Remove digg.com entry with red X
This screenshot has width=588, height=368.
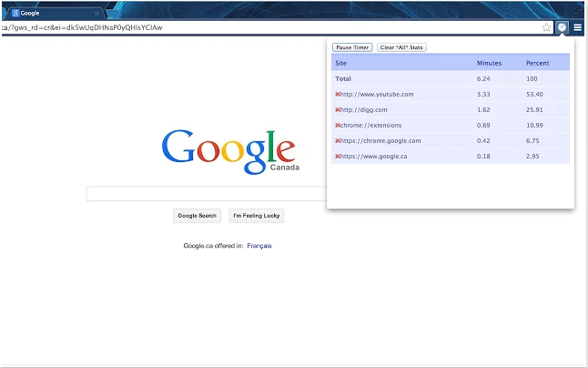(338, 109)
